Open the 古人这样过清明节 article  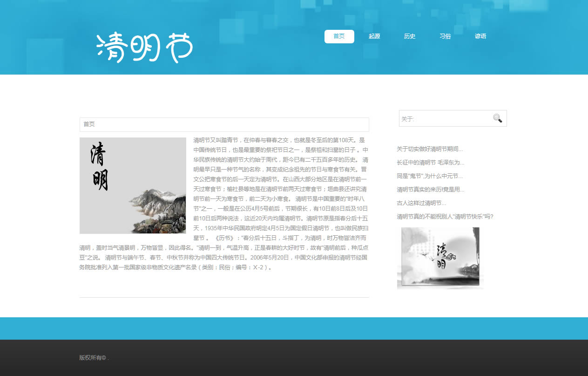[x=421, y=203]
